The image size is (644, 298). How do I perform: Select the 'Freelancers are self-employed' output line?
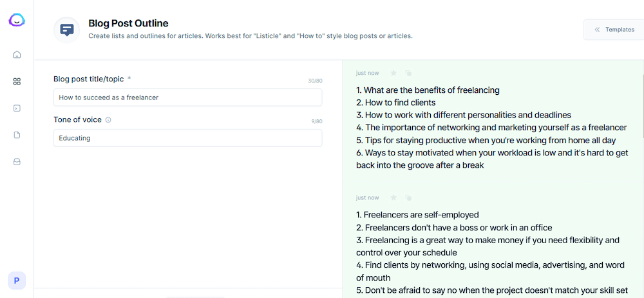417,215
